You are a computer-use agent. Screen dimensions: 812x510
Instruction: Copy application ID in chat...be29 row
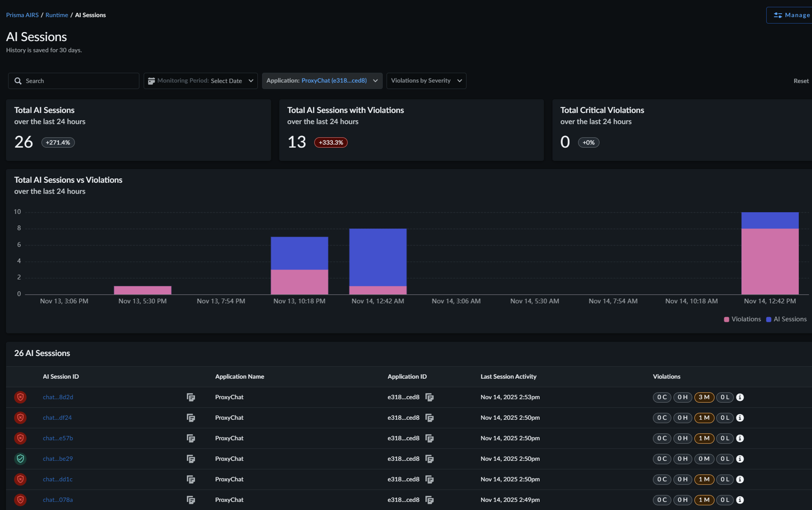429,459
